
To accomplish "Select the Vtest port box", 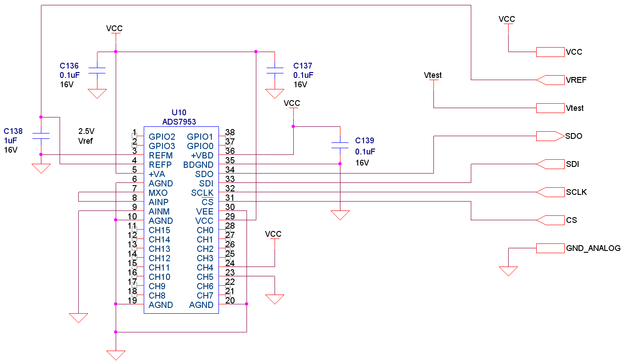I will (x=550, y=108).
